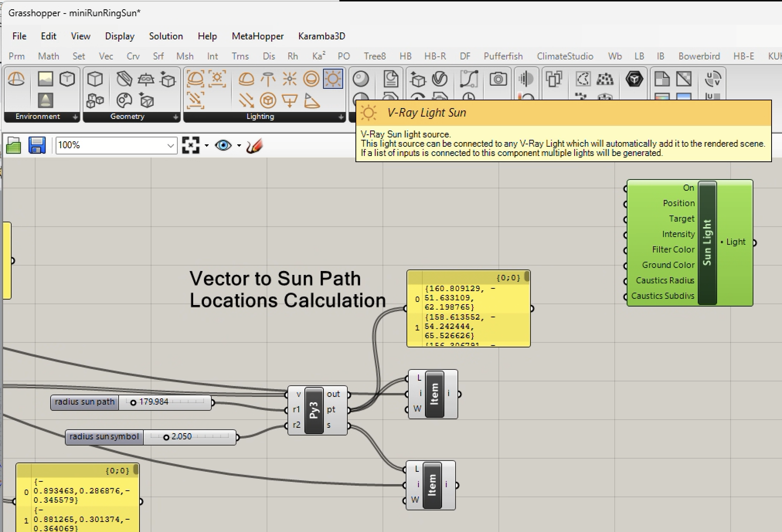Open the dropdown arrow beside Zoom Extents

pos(207,146)
